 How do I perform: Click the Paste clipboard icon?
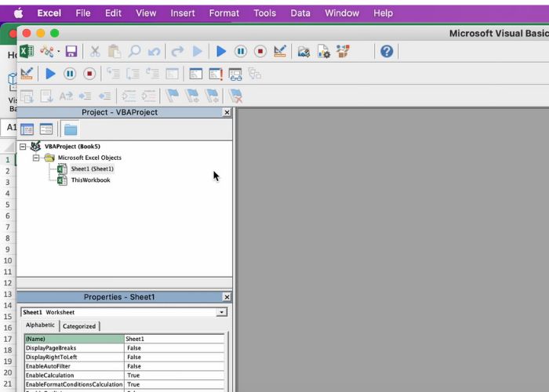coord(115,52)
